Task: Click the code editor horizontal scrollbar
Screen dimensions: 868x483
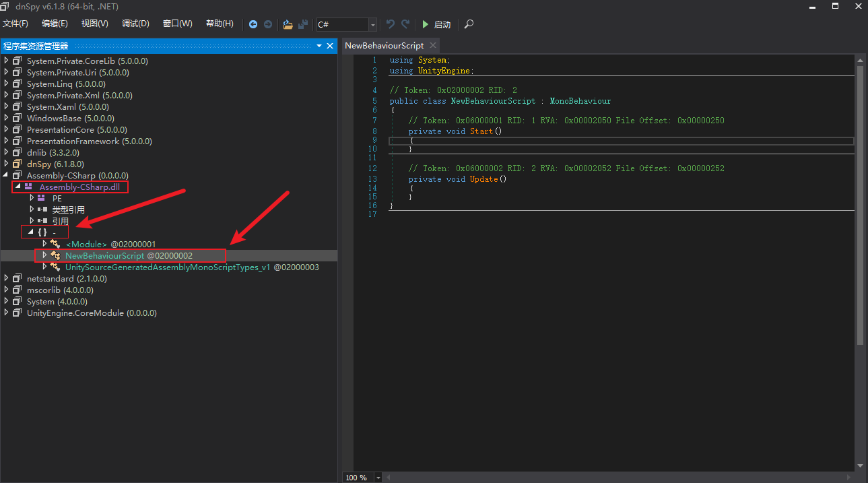Action: click(618, 478)
